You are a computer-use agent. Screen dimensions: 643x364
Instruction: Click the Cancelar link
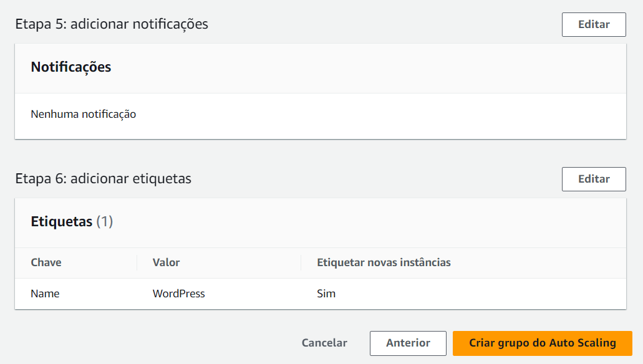pyautogui.click(x=324, y=343)
